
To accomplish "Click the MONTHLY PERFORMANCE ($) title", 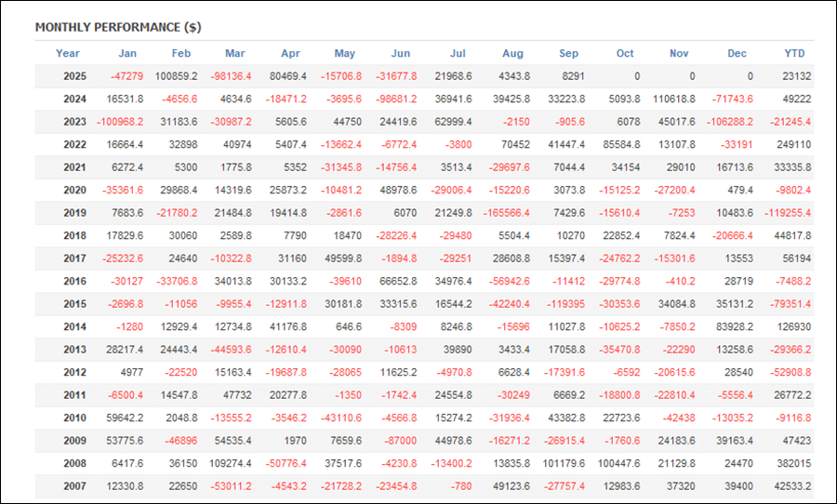I will 117,27.
